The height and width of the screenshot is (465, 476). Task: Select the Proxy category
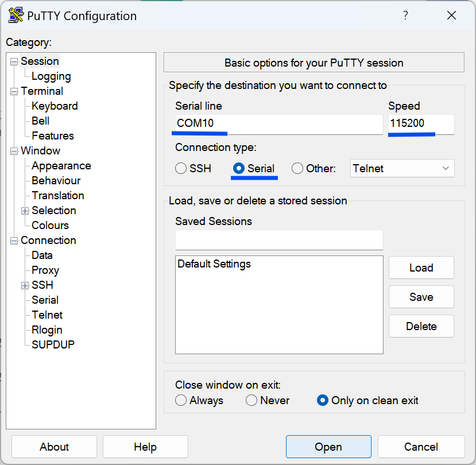(x=45, y=270)
